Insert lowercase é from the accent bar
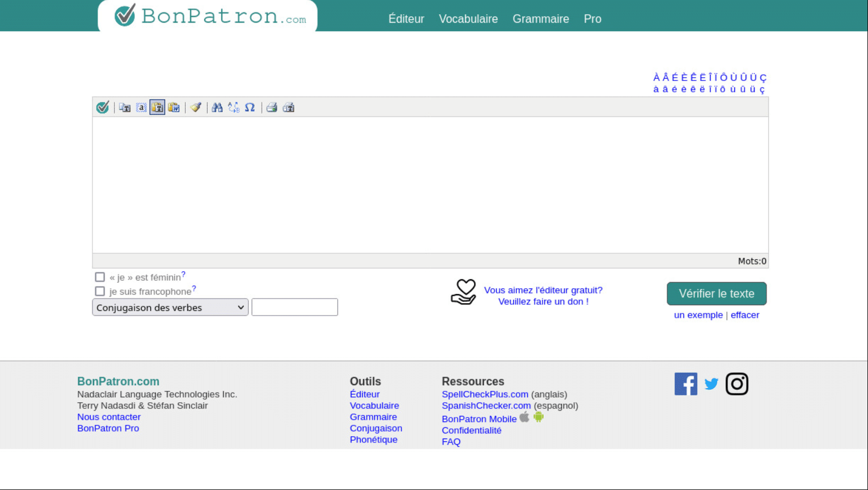This screenshot has width=868, height=490. (x=674, y=89)
